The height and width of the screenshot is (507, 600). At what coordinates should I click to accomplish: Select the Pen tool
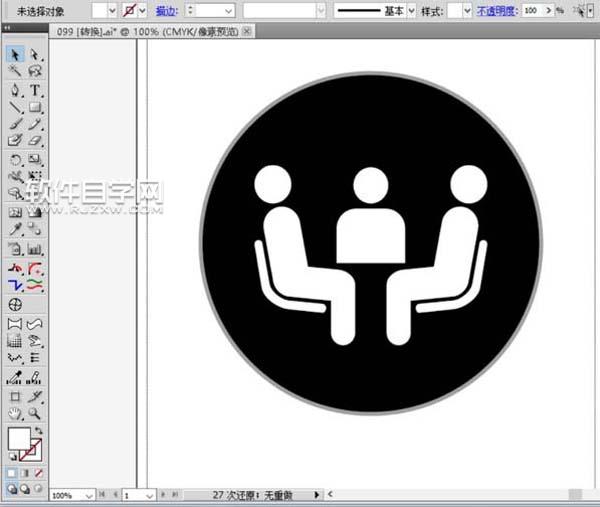click(15, 90)
